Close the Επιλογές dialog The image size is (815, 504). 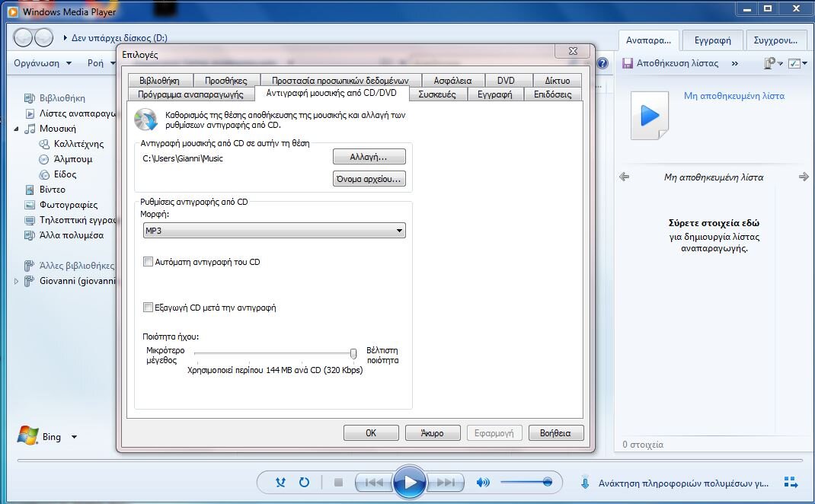click(x=574, y=51)
